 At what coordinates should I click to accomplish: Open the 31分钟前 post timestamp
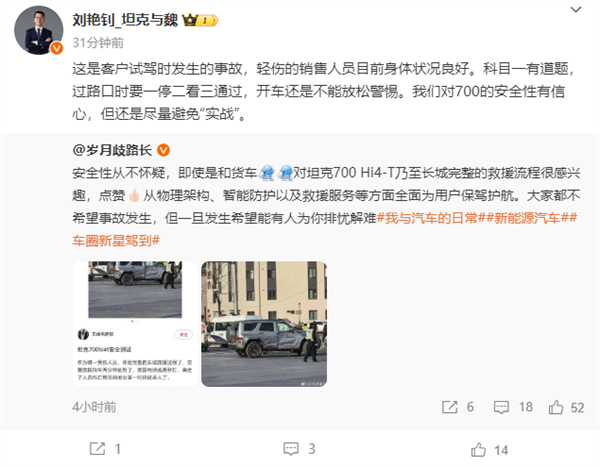pos(98,42)
